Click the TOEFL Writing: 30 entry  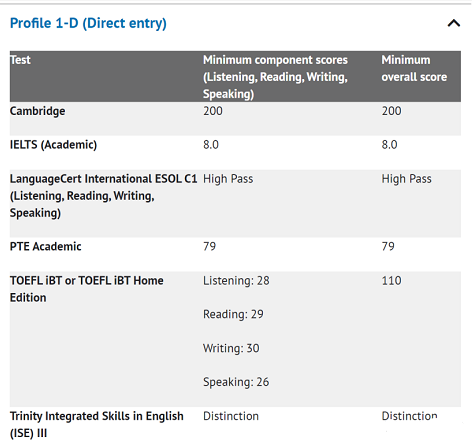tap(231, 348)
